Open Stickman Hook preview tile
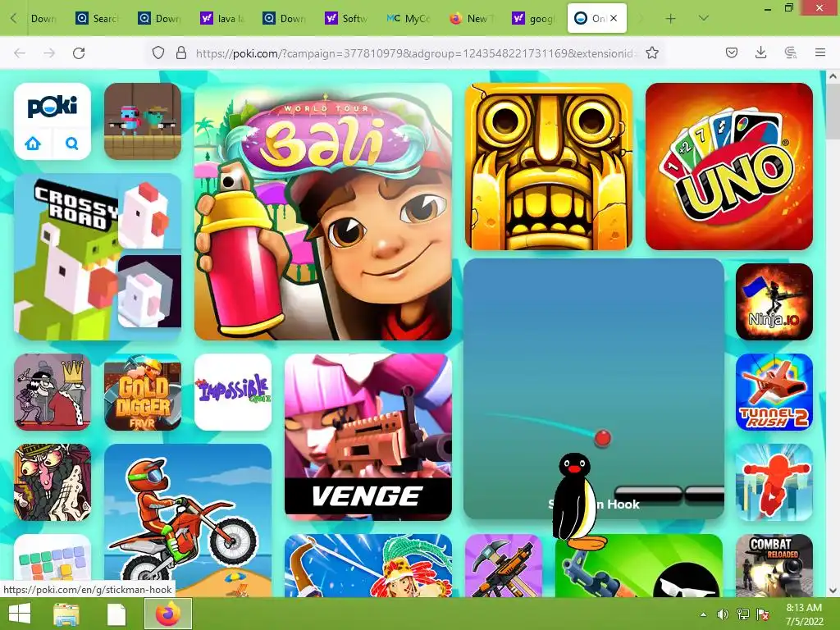Viewport: 840px width, 630px height. point(594,390)
